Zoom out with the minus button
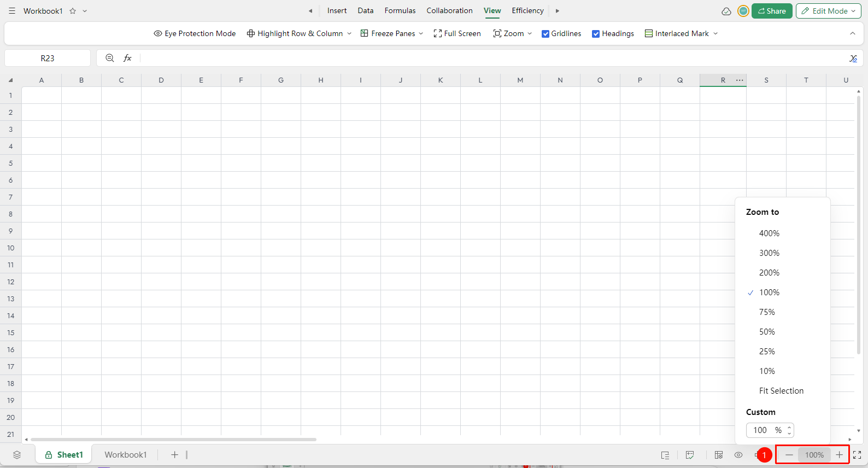Viewport: 868px width, 468px height. pyautogui.click(x=789, y=455)
